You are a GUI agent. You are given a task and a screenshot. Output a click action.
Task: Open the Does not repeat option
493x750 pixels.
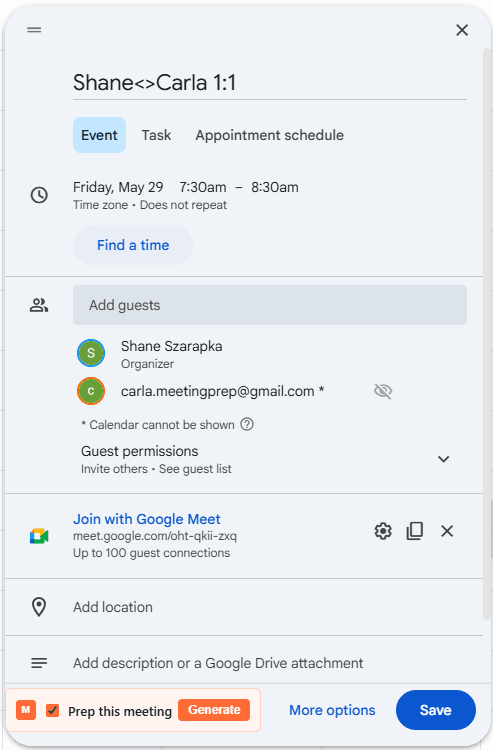183,205
